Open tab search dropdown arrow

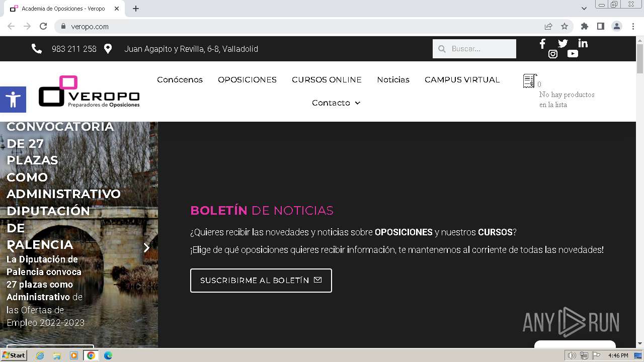[584, 9]
